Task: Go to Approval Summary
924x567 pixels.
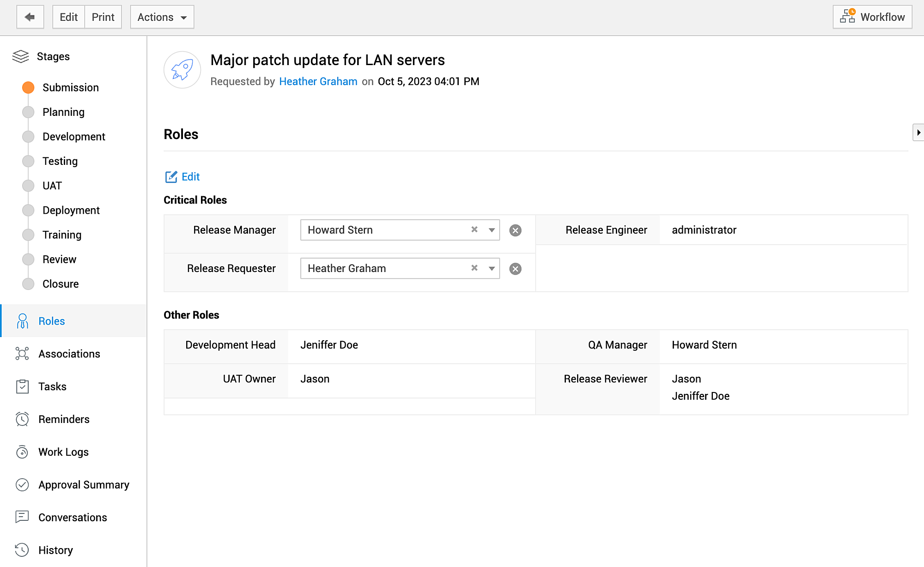Action: (x=84, y=485)
